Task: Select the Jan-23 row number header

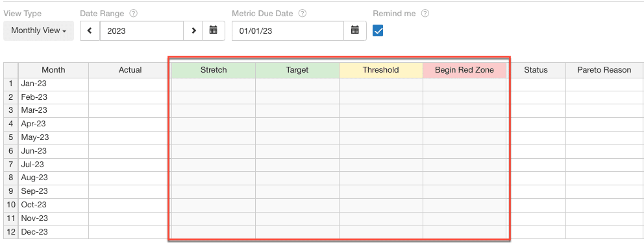Action: pyautogui.click(x=10, y=84)
